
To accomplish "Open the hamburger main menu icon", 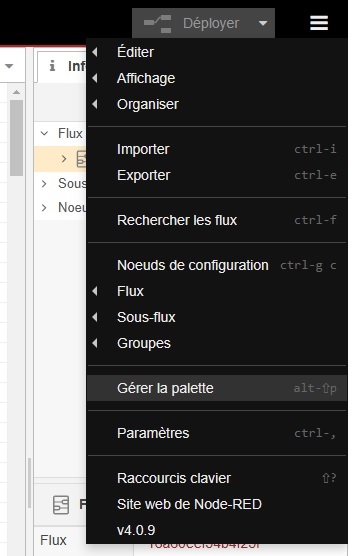I will pyautogui.click(x=319, y=23).
